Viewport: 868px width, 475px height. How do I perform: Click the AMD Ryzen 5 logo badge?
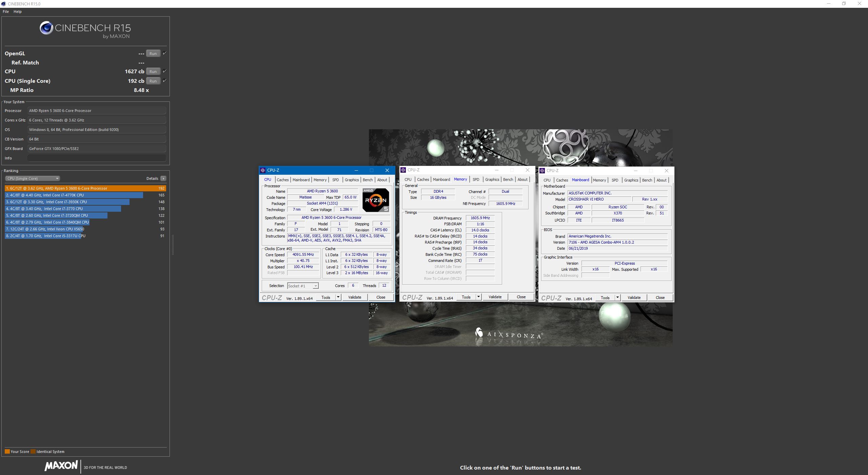coord(376,200)
